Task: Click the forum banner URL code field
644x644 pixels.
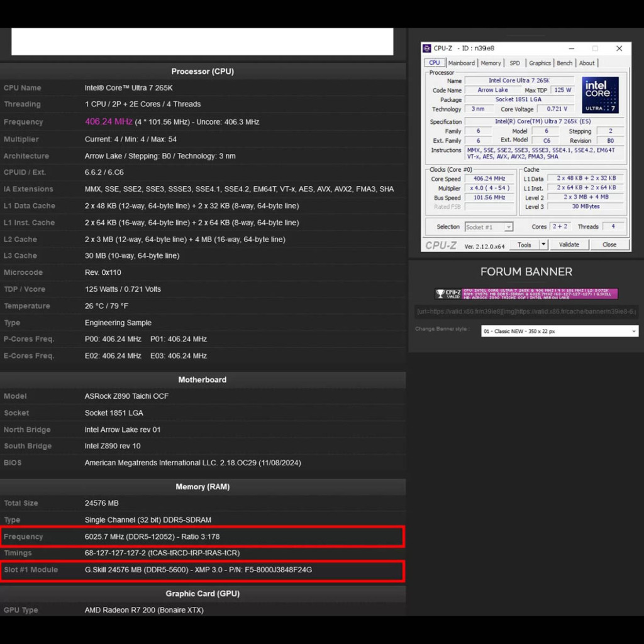Action: 526,311
